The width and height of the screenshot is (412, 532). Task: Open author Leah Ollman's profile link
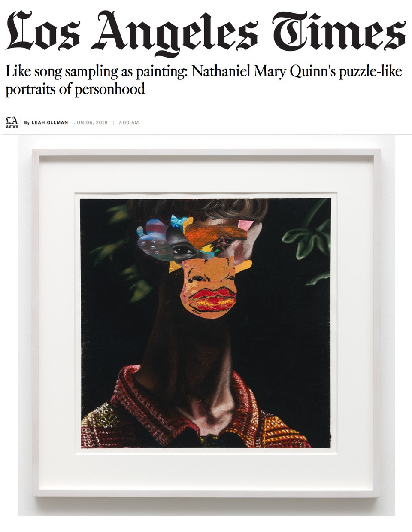(x=50, y=122)
